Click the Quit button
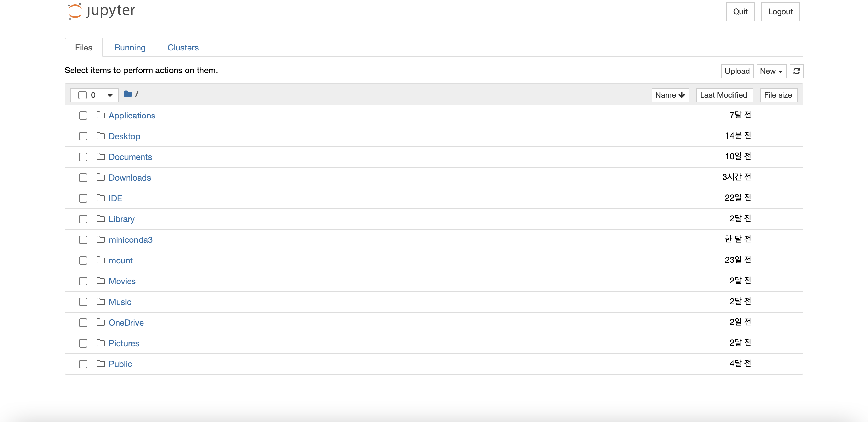Image resolution: width=868 pixels, height=422 pixels. (741, 11)
